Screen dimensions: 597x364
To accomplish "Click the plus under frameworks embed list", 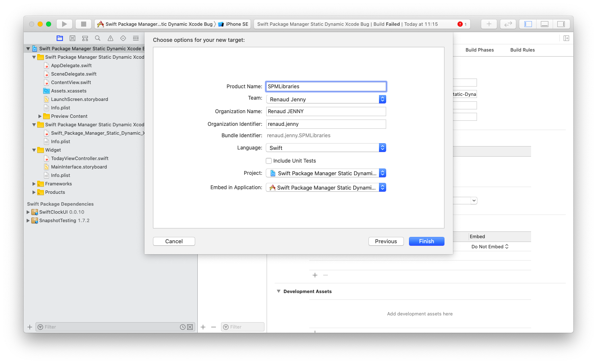I will tap(315, 275).
